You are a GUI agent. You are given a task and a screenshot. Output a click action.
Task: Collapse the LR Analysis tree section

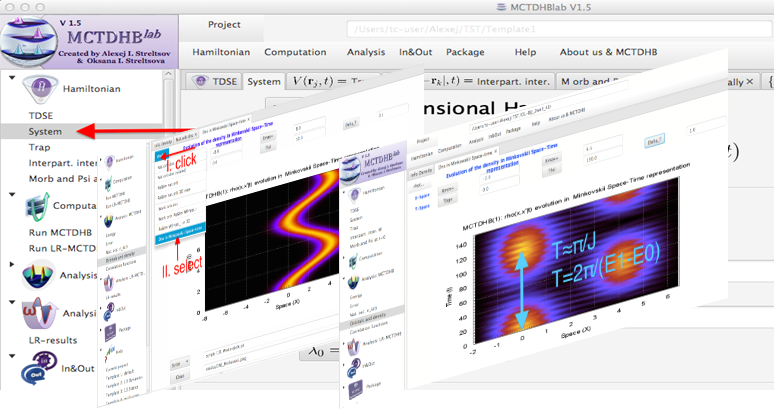(12, 302)
